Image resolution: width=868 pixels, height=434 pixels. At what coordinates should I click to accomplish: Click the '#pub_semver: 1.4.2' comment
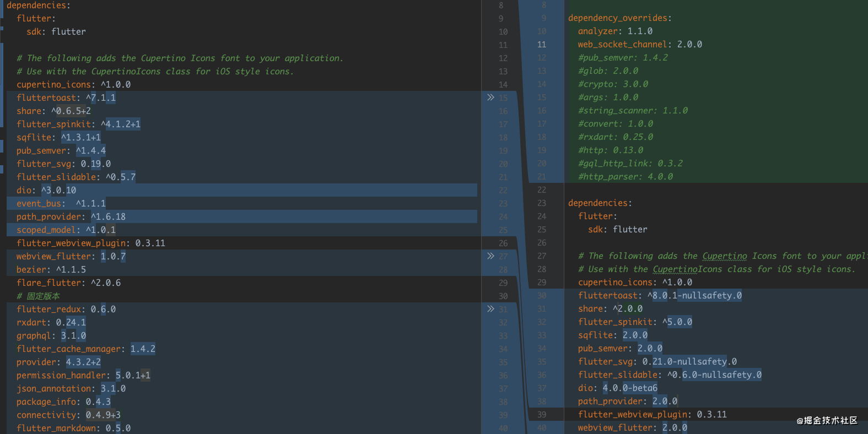tap(623, 57)
